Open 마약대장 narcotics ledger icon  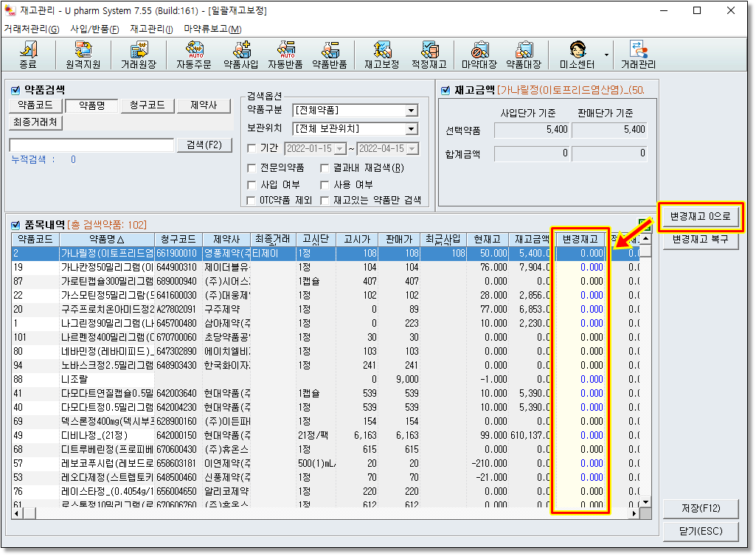point(479,55)
